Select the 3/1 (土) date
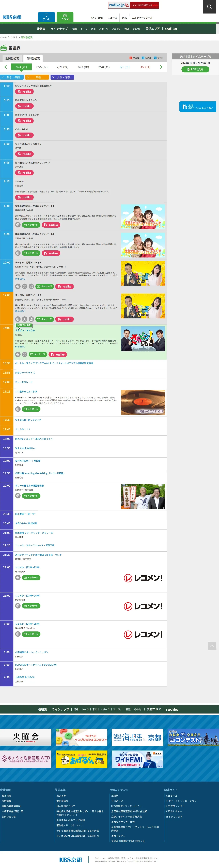This screenshot has width=219, height=868. click(x=124, y=67)
